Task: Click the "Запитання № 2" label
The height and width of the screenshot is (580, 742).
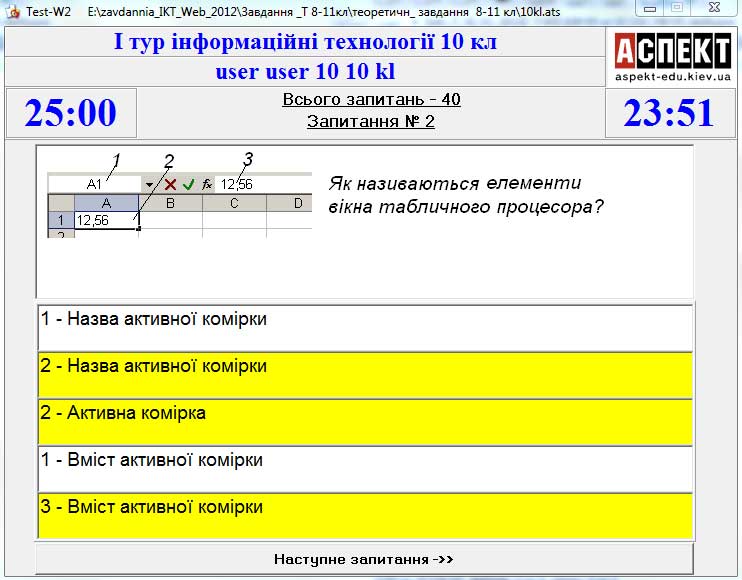Action: pyautogui.click(x=371, y=122)
